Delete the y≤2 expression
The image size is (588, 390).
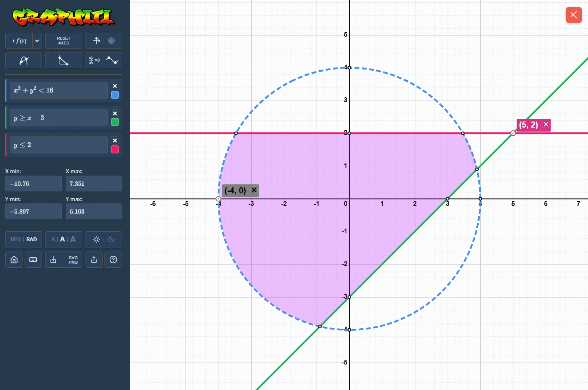[115, 140]
